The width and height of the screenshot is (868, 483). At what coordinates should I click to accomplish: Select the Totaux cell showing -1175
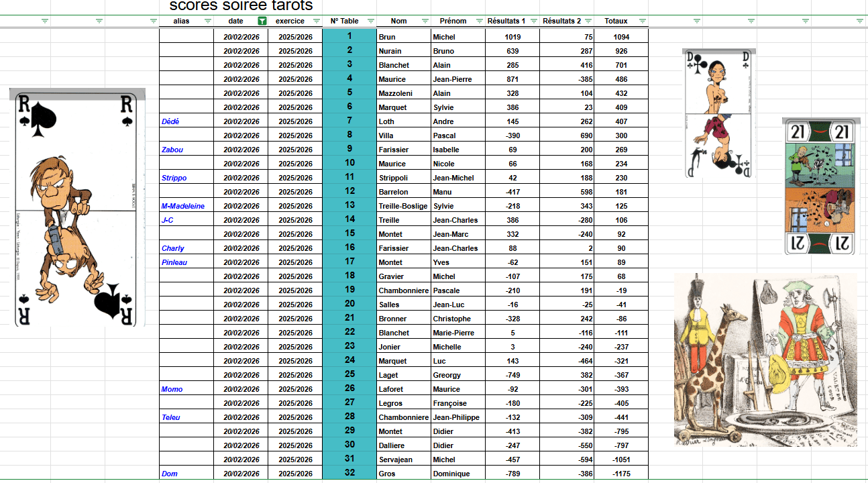pos(621,474)
